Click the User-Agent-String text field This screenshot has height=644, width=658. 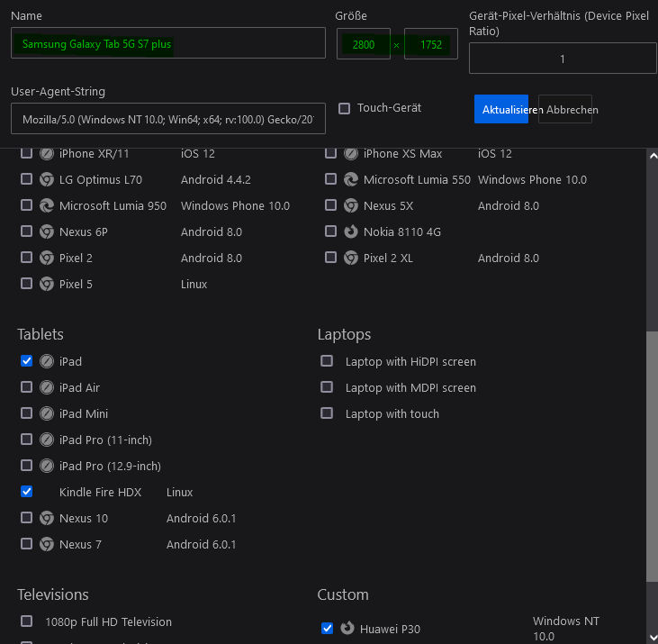(x=168, y=119)
